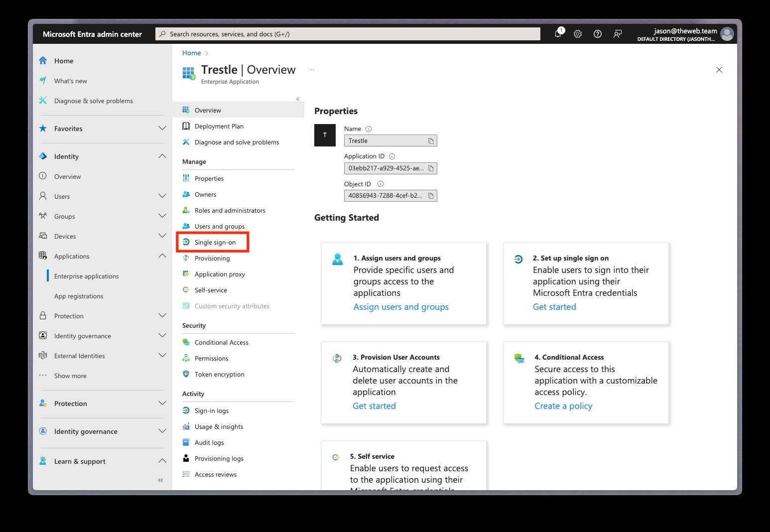Expand the Devices chevron
Viewport: 770px width, 532px height.
[x=162, y=236]
